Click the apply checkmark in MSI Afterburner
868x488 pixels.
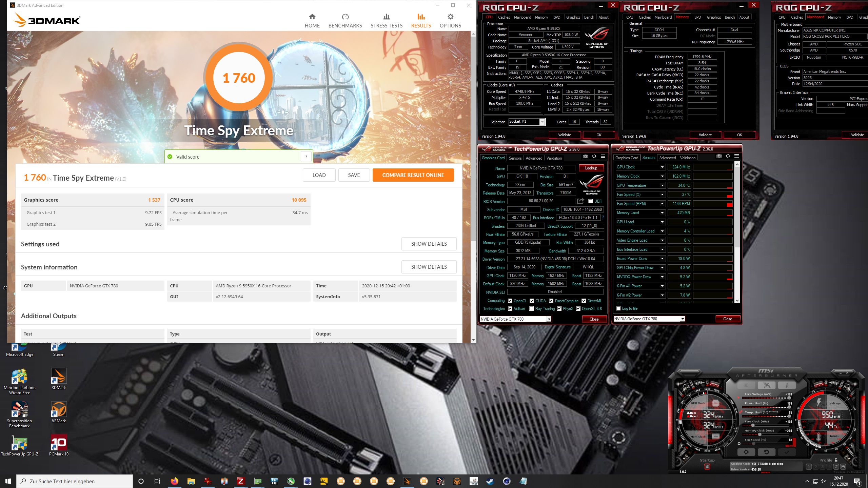click(x=787, y=452)
